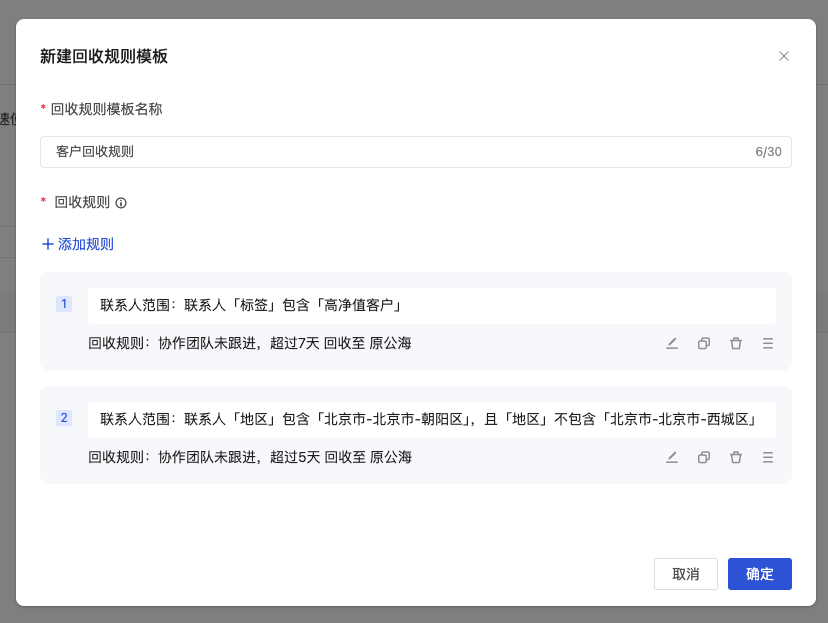Screen dimensions: 828x623
Task: Delete rule 2 with the trash icon
Action: coord(736,457)
